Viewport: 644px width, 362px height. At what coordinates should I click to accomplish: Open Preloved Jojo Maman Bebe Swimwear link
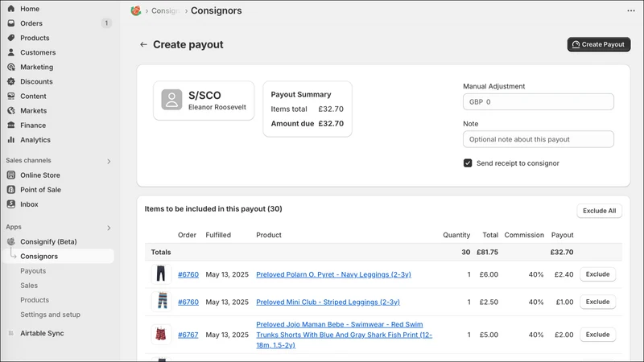345,335
